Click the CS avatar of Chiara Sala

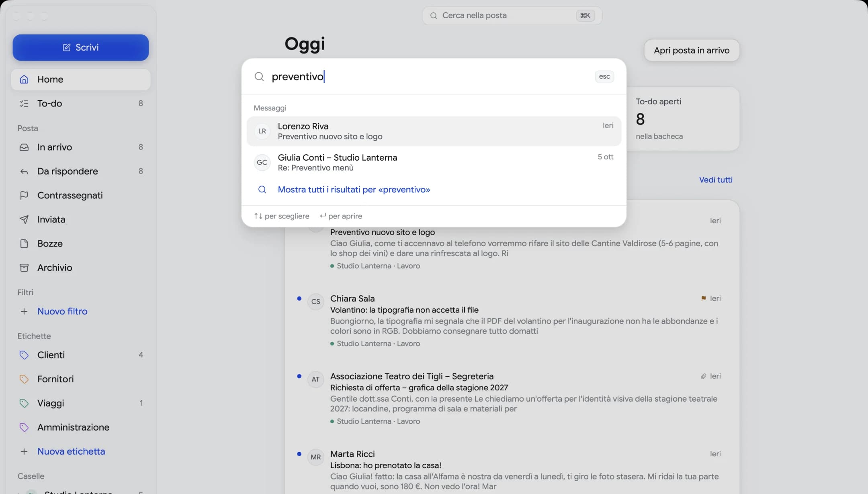point(316,302)
